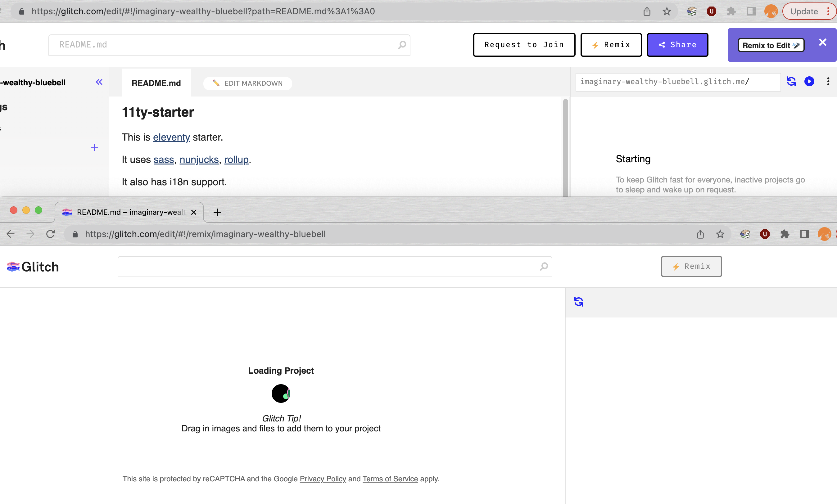Close the Remix to Edit banner
The image size is (837, 504).
[822, 43]
